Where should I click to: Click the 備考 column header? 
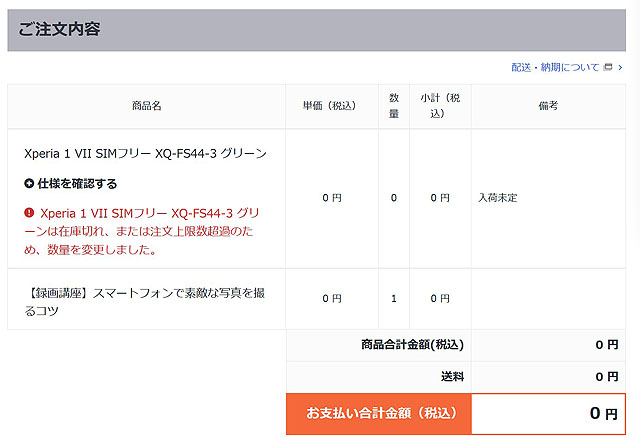(548, 106)
